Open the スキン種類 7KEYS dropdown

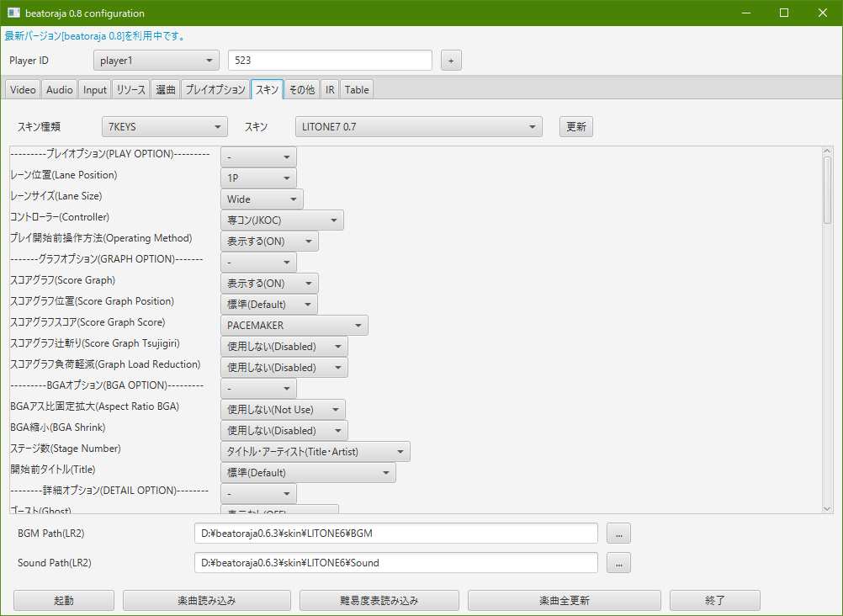point(165,127)
